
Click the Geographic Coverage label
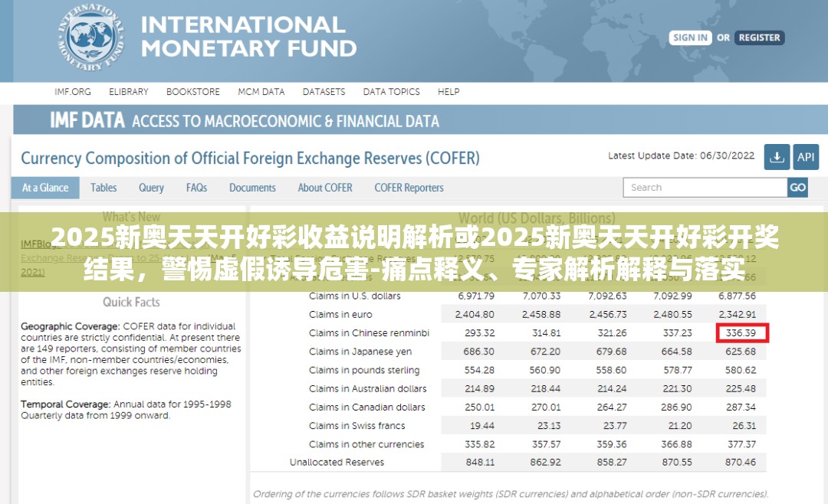[x=71, y=326]
